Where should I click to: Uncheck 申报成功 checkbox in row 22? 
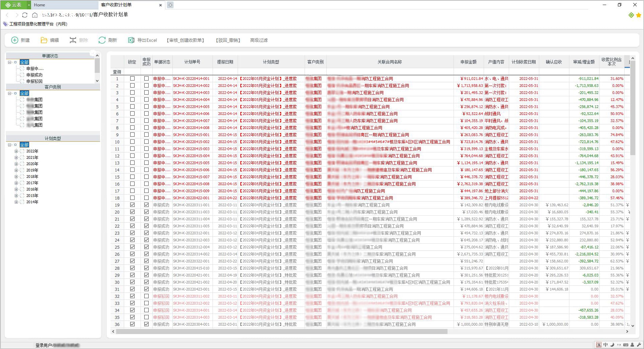pos(146,226)
